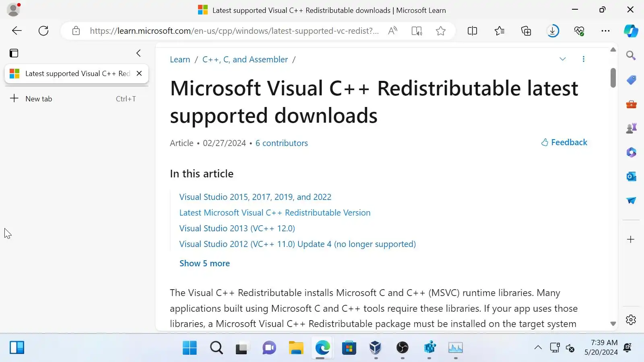
Task: Add a new app to sidebar
Action: [x=631, y=239]
